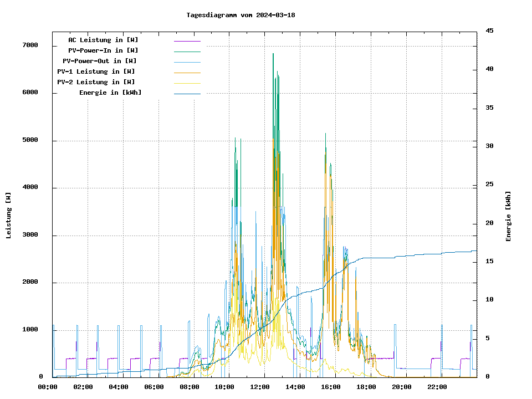The image size is (532, 399).
Task: Select the 12:00 time axis label
Action: tap(260, 387)
